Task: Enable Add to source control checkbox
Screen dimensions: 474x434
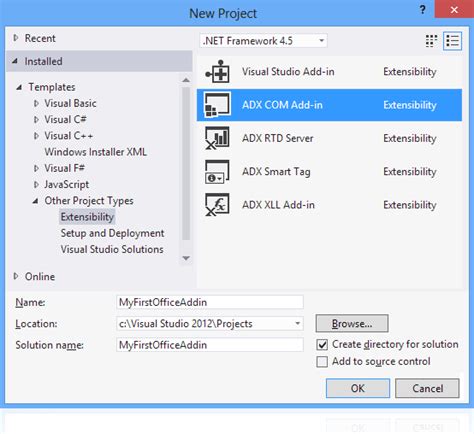Action: [x=322, y=362]
